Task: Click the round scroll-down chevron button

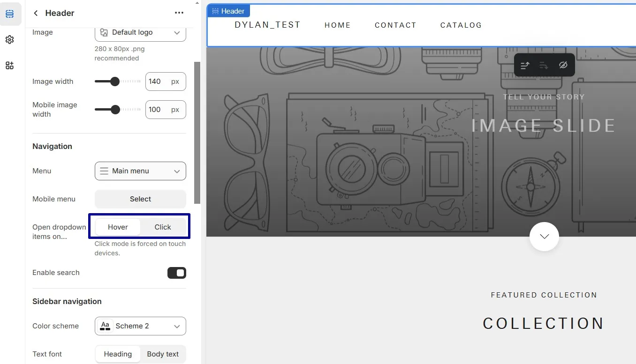Action: point(544,237)
